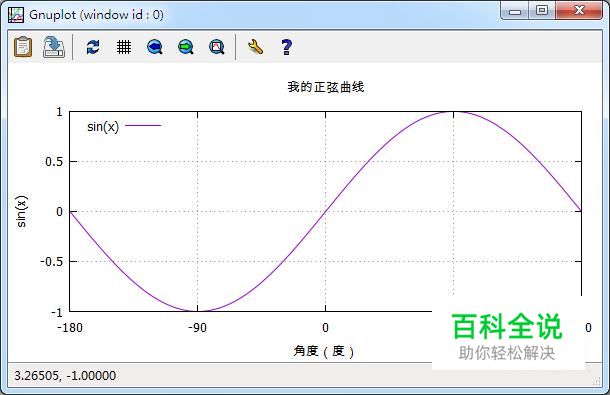Screen dimensions: 610x395
Task: Replot using the refresh arrows icon
Action: click(x=93, y=47)
